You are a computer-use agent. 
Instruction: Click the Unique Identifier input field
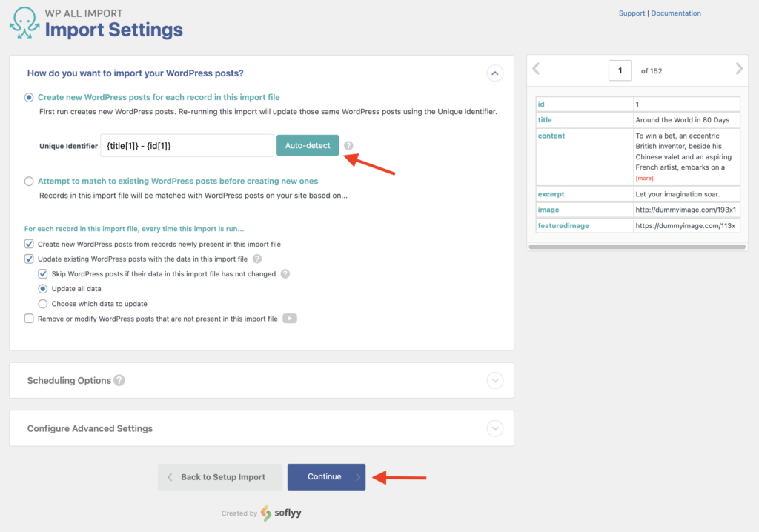[x=186, y=145]
